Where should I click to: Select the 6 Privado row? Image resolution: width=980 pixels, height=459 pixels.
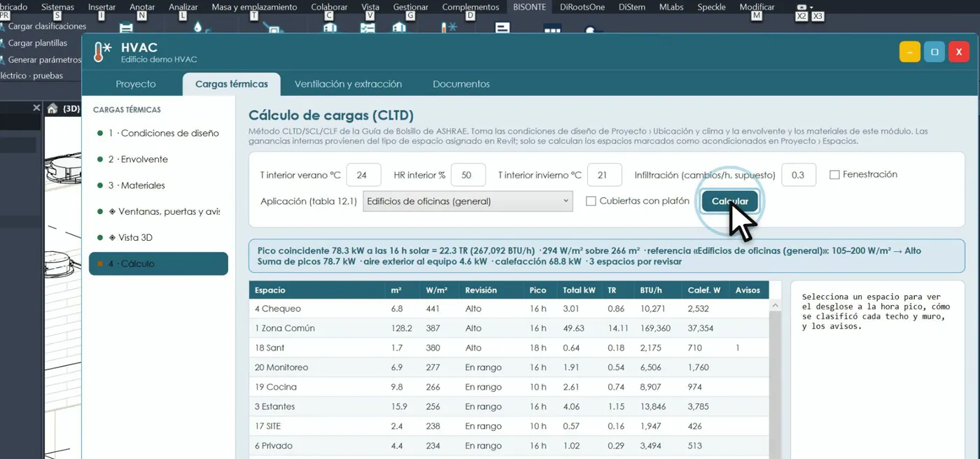pyautogui.click(x=509, y=446)
